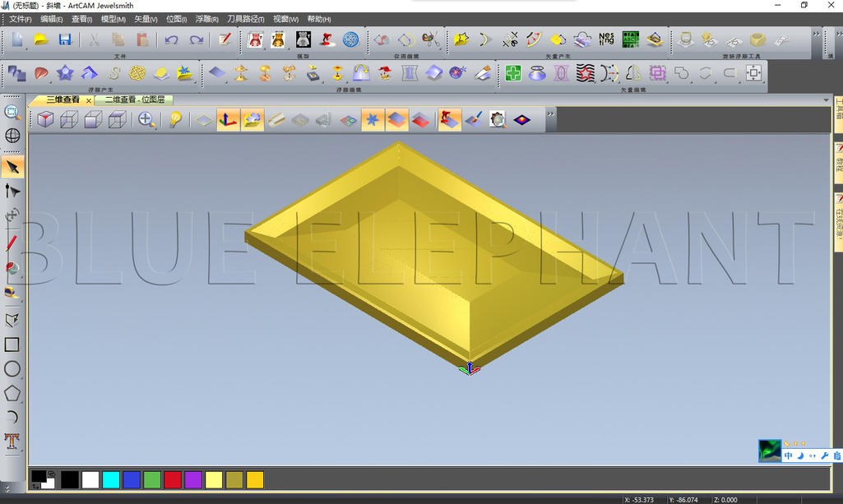Open the notes pad with red pen
The width and height of the screenshot is (843, 504).
pyautogui.click(x=225, y=39)
